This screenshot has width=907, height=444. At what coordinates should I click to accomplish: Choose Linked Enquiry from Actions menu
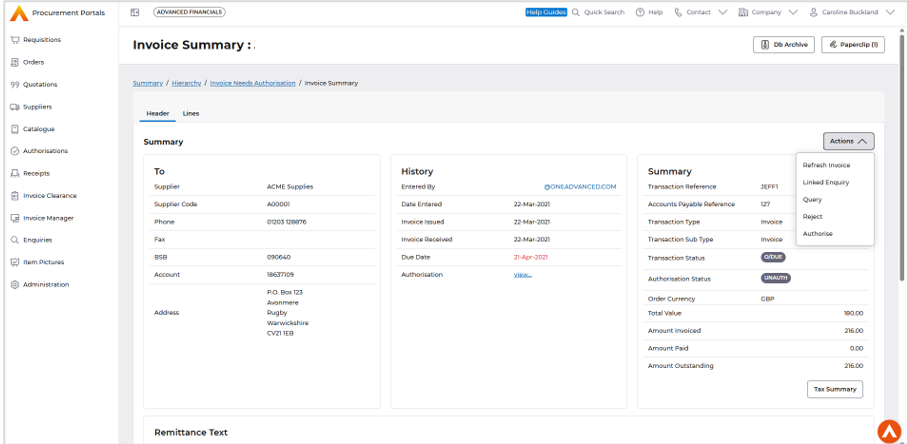pos(825,182)
